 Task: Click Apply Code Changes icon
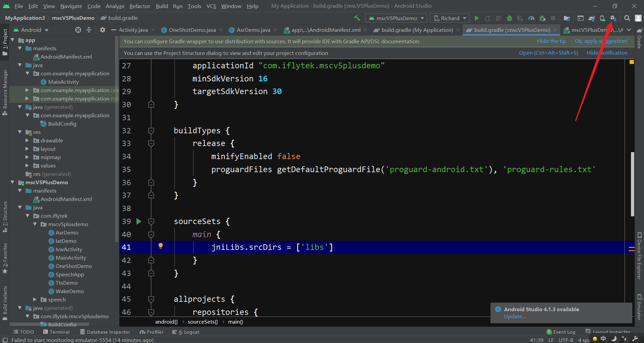click(x=498, y=18)
